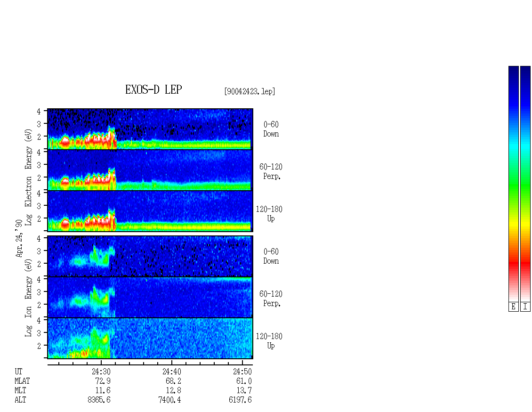Click the ion 60-120 Perp. pitch angle label

pos(271,299)
